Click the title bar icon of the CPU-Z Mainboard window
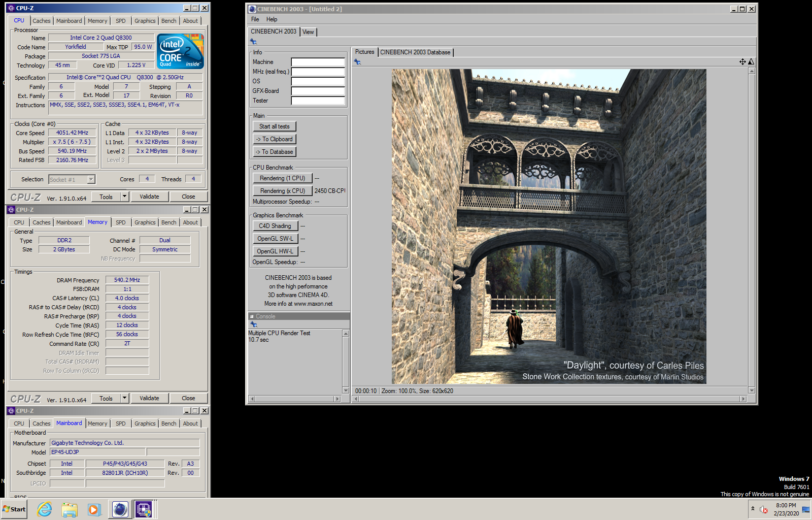Image resolution: width=812 pixels, height=520 pixels. point(11,411)
